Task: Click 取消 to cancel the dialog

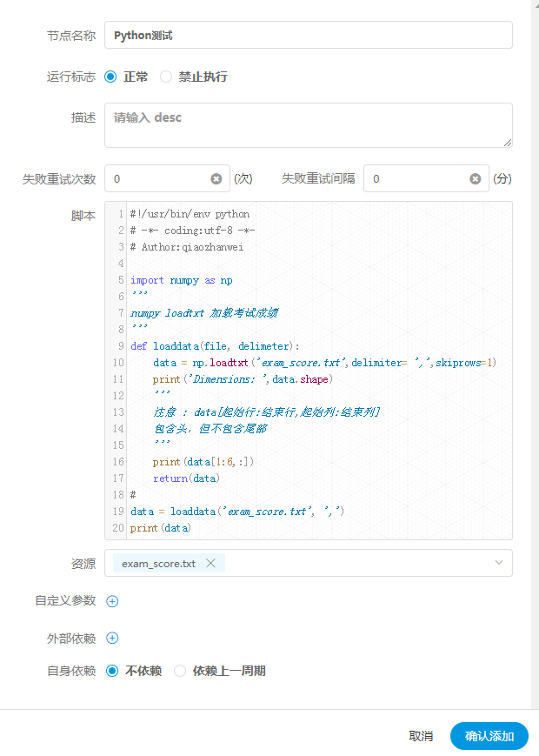Action: coord(421,736)
